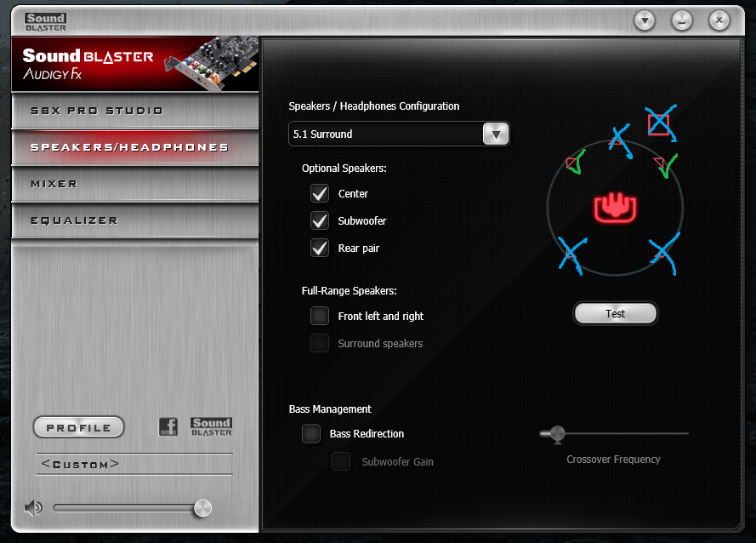Select the <Custom> profile name field
The height and width of the screenshot is (543, 756).
coord(134,464)
